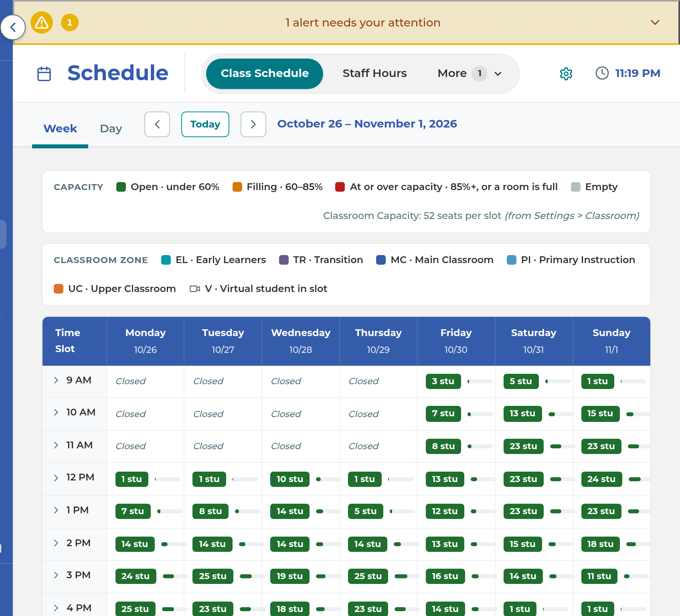
Task: Click the calendar icon next to Schedule
Action: coord(44,74)
